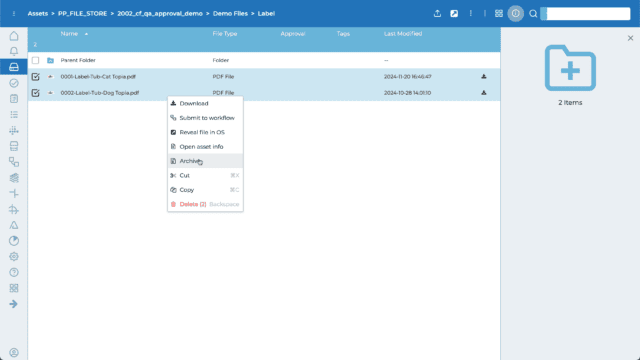Click the upload icon in top bar

(437, 13)
